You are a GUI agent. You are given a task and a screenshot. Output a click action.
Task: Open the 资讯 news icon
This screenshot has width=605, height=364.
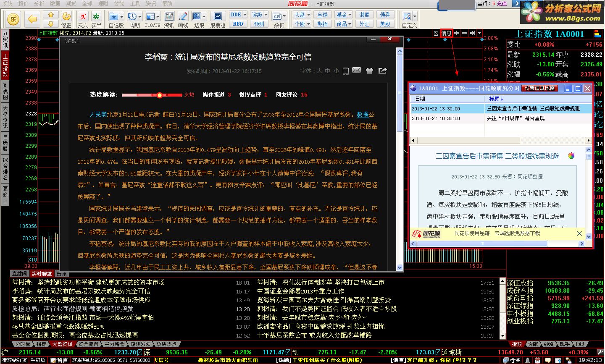click(169, 16)
